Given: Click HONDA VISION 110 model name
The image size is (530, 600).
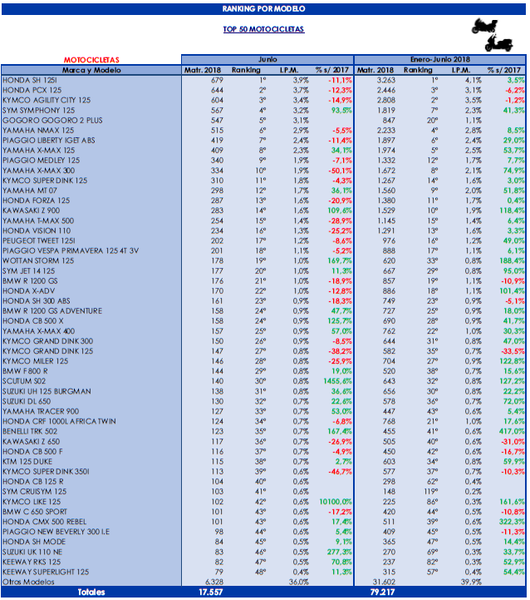Looking at the screenshot, I should tap(37, 231).
